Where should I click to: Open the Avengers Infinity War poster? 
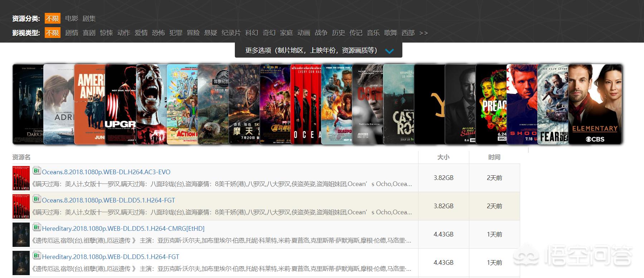pyautogui.click(x=275, y=104)
